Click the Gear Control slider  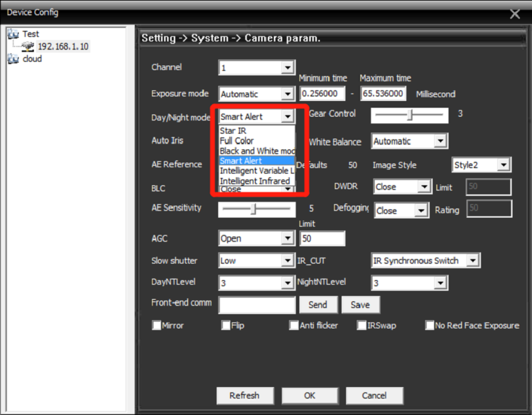(x=409, y=114)
